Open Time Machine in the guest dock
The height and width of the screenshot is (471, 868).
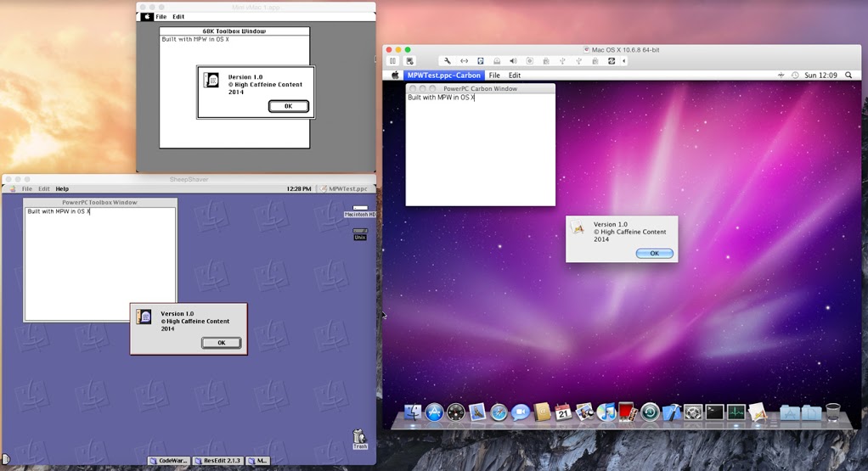tap(650, 412)
